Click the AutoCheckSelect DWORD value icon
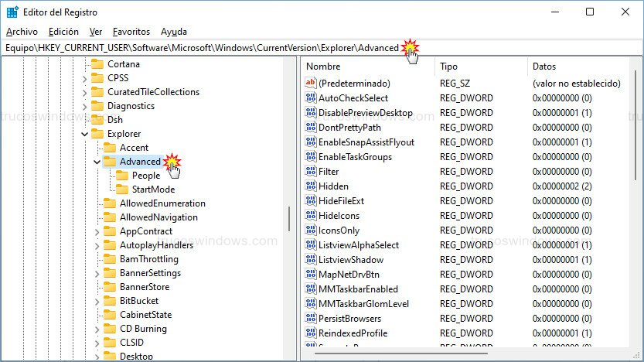The height and width of the screenshot is (362, 644). pos(311,98)
